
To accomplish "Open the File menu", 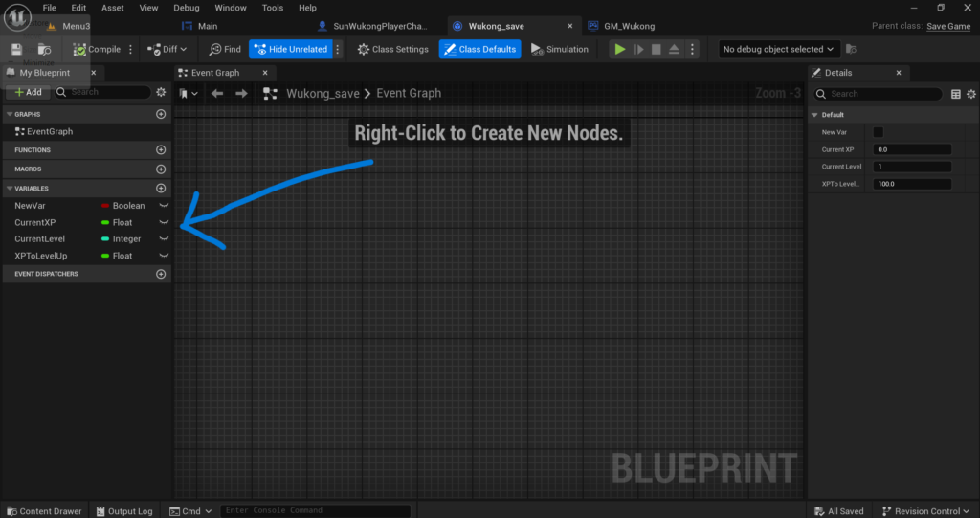I will point(50,8).
